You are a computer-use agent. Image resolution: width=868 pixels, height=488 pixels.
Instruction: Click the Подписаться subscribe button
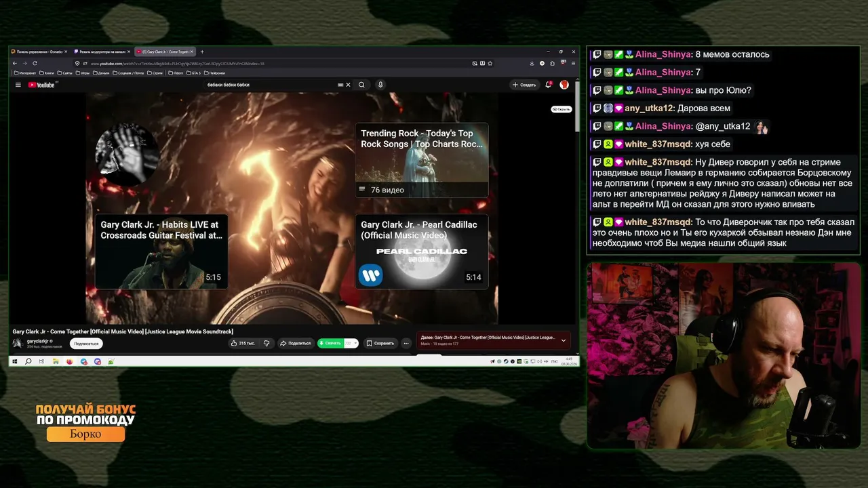(86, 344)
